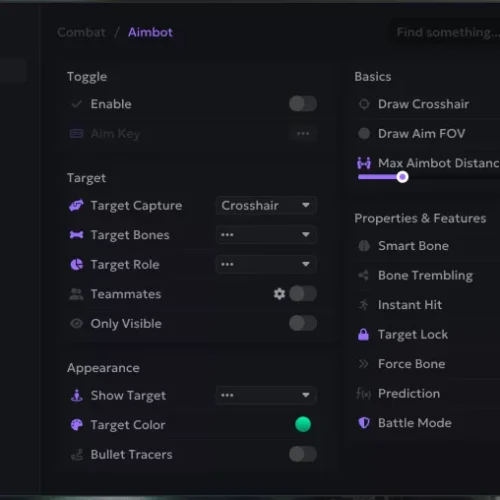Toggle the Enable switch

[303, 104]
